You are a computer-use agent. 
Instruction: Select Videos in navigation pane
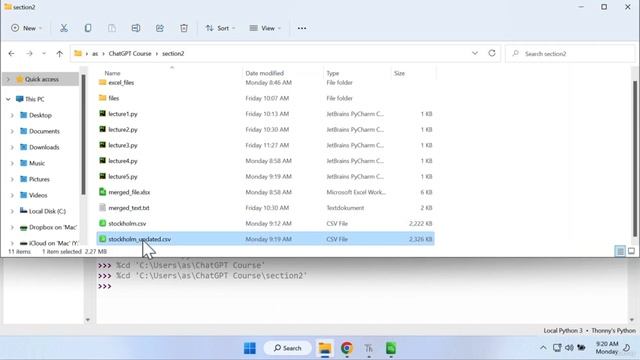coord(38,195)
